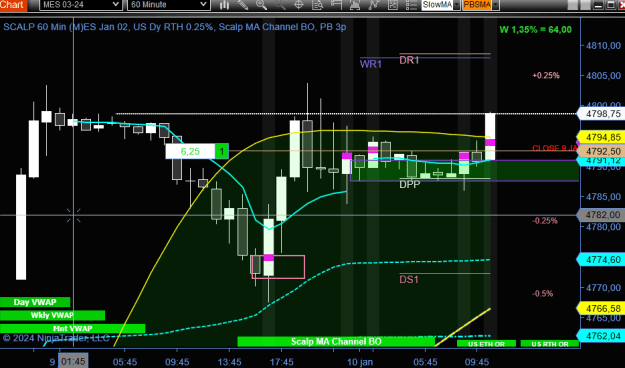Click the Day VWAP green label
The height and width of the screenshot is (368, 625).
click(35, 302)
